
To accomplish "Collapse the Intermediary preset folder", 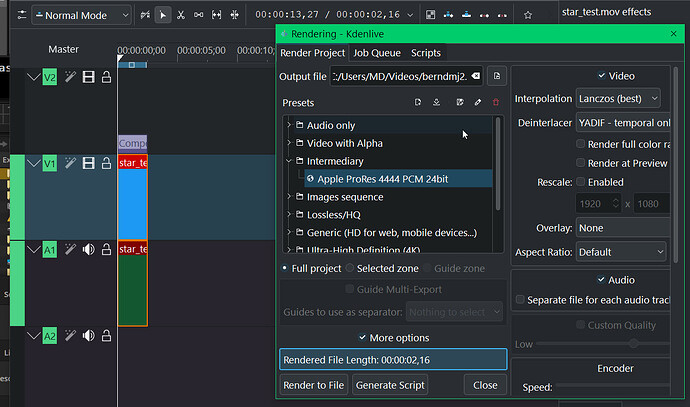I will tap(289, 161).
